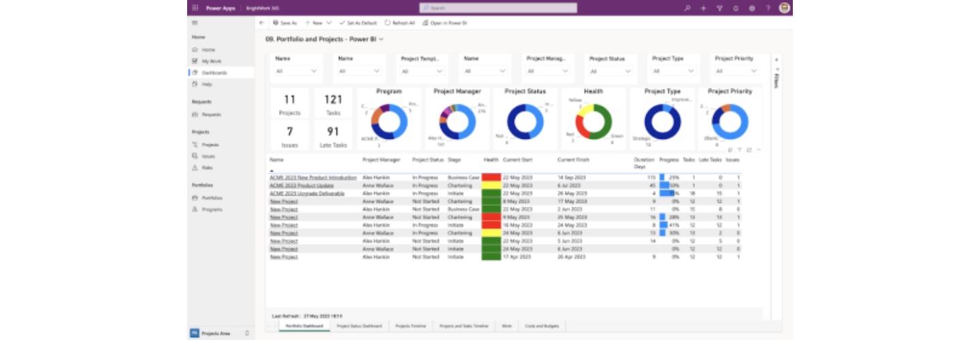Click the hamburger menu to collapse sidebar
Screen dimensions: 980x340
(195, 22)
